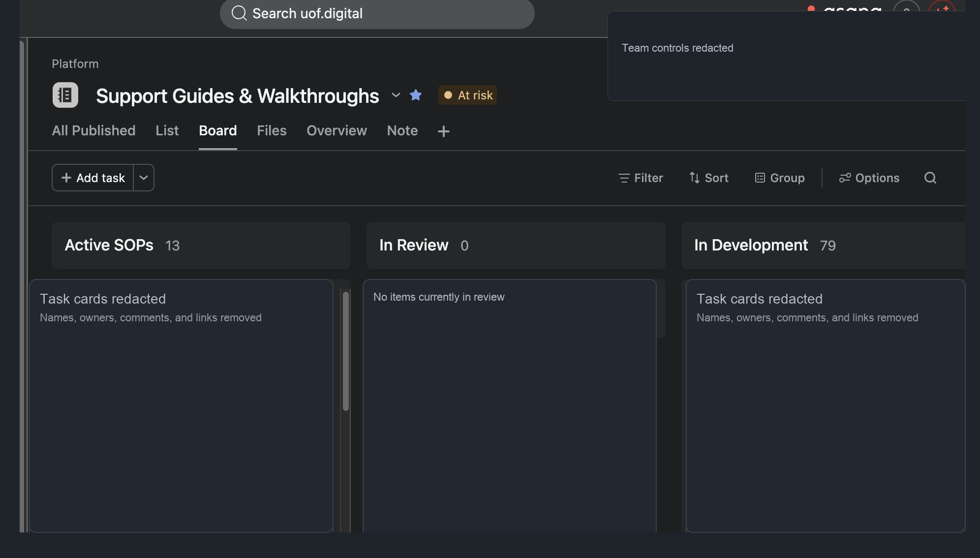Click the project notebook icon

click(x=65, y=95)
